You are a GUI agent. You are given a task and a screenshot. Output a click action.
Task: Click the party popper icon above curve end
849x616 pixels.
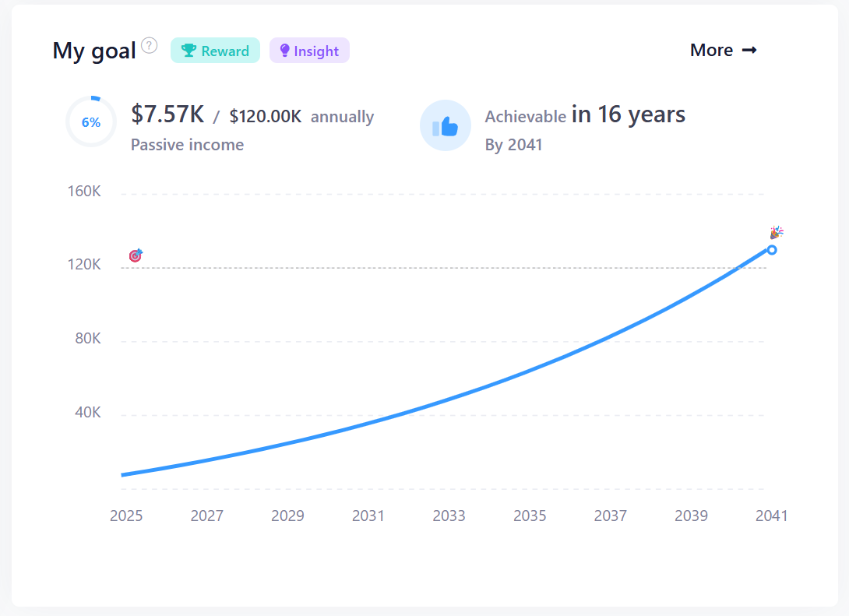[x=776, y=233]
